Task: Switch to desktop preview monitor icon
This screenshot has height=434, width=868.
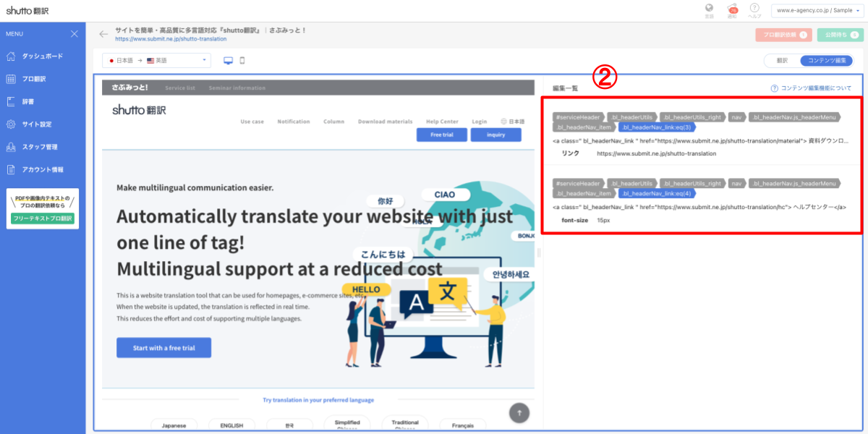Action: pos(229,61)
